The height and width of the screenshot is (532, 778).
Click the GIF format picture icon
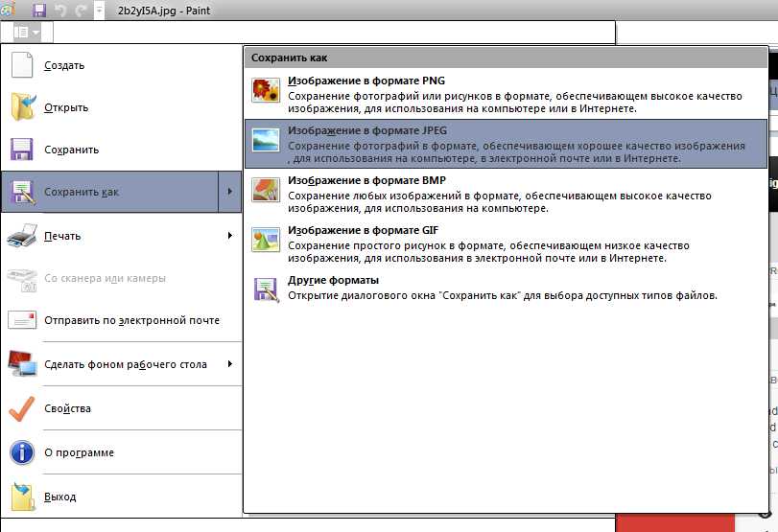(x=266, y=240)
